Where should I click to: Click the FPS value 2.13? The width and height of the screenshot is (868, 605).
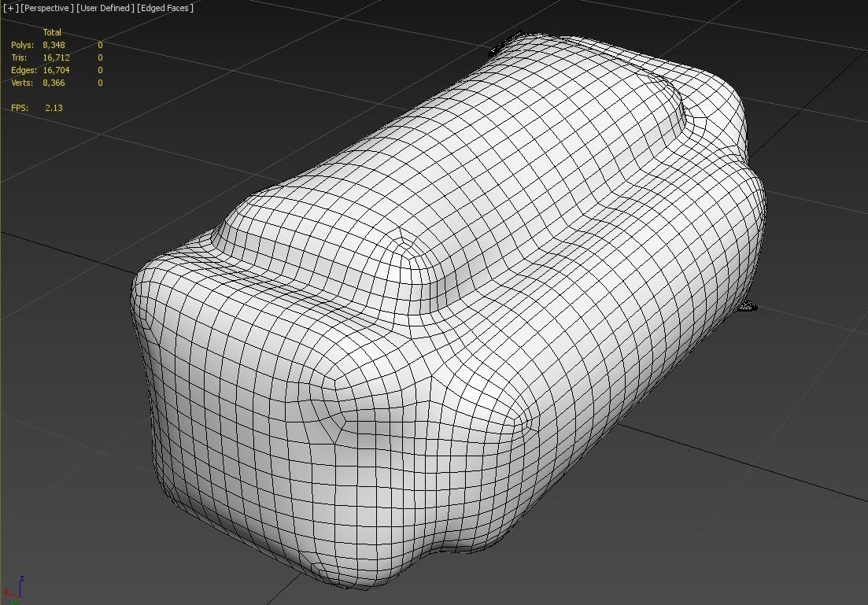(54, 108)
